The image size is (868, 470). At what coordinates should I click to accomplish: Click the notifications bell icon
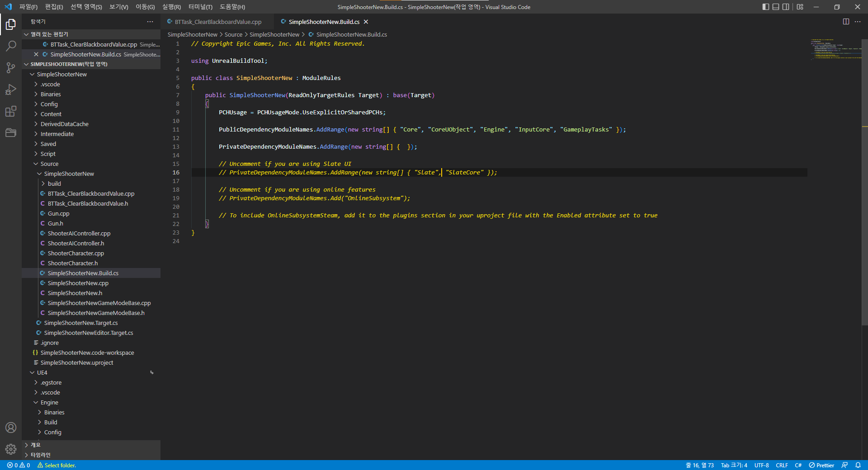(x=858, y=465)
